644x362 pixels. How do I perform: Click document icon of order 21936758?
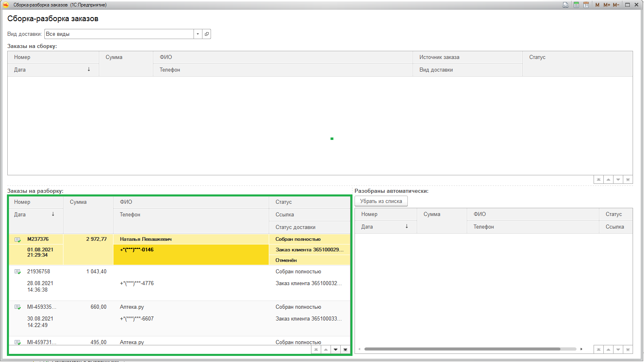click(17, 272)
